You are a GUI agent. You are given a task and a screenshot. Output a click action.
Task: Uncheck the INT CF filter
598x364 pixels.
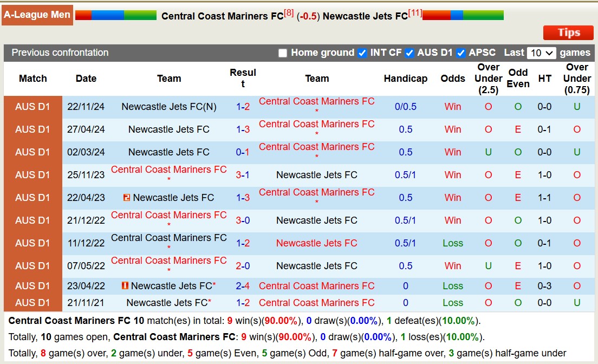(x=361, y=53)
